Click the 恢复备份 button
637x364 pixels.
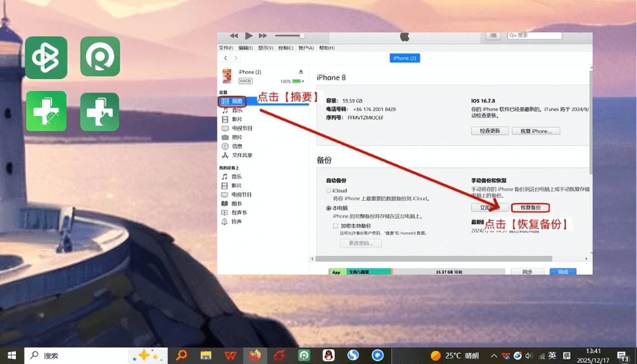(531, 207)
